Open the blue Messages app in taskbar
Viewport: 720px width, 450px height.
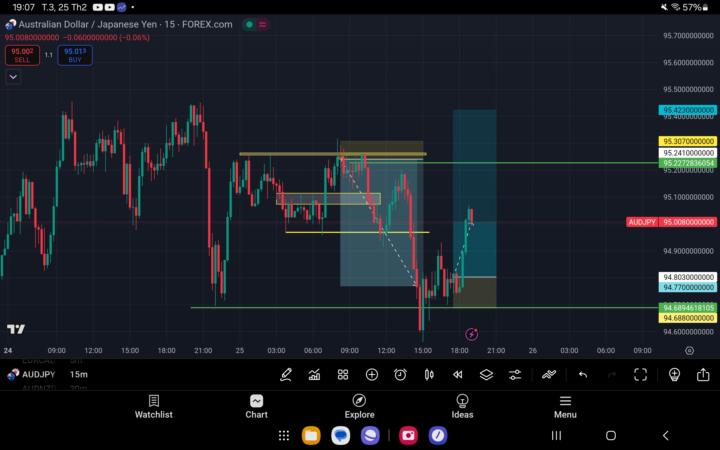point(341,435)
